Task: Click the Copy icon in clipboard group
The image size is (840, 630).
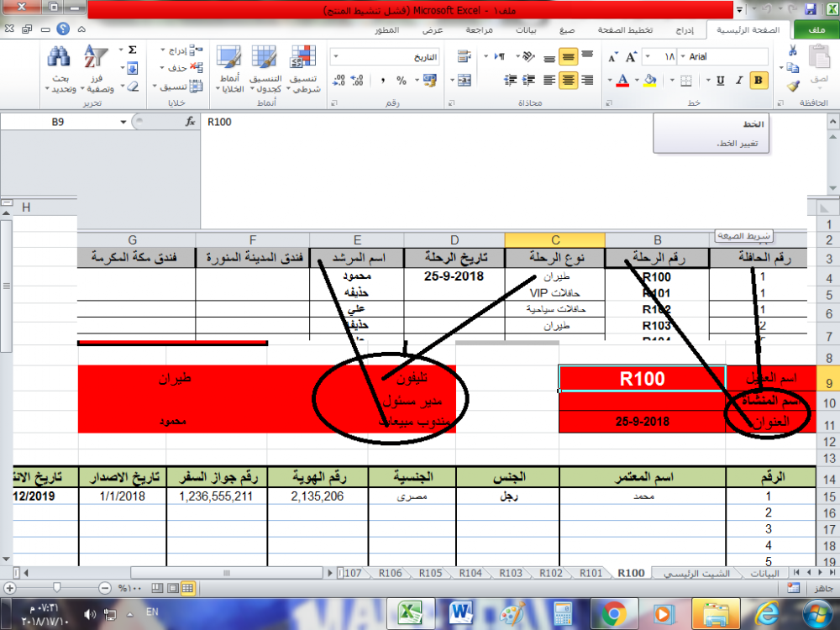Action: pos(792,68)
